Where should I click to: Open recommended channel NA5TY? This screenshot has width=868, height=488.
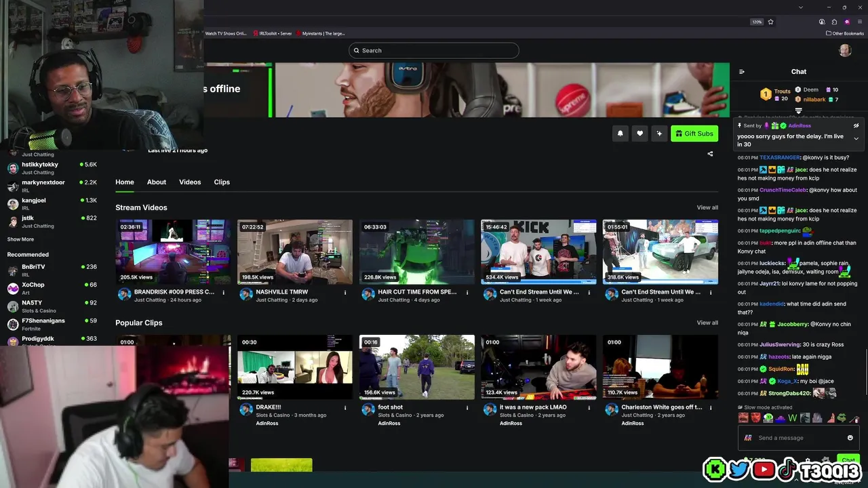[52, 306]
